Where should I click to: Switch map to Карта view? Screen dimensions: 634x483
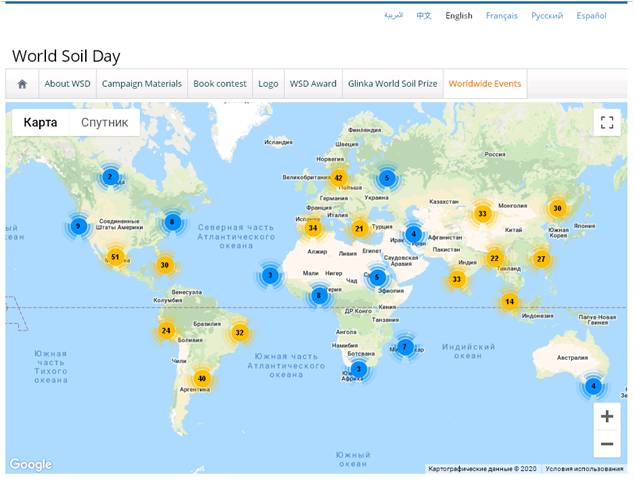[41, 122]
